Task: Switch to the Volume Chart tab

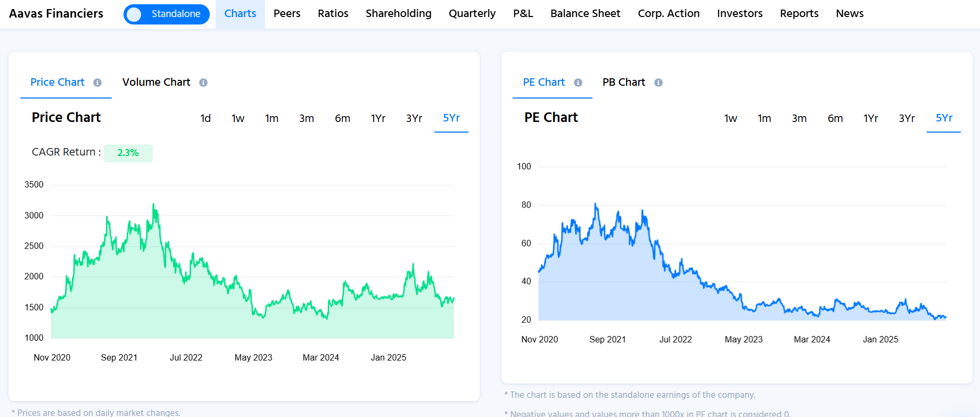Action: click(x=156, y=83)
